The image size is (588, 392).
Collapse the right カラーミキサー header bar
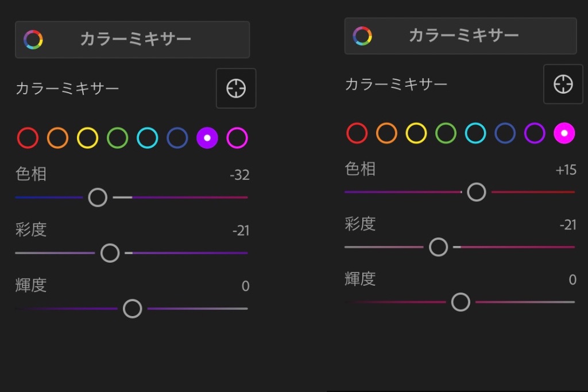[461, 36]
